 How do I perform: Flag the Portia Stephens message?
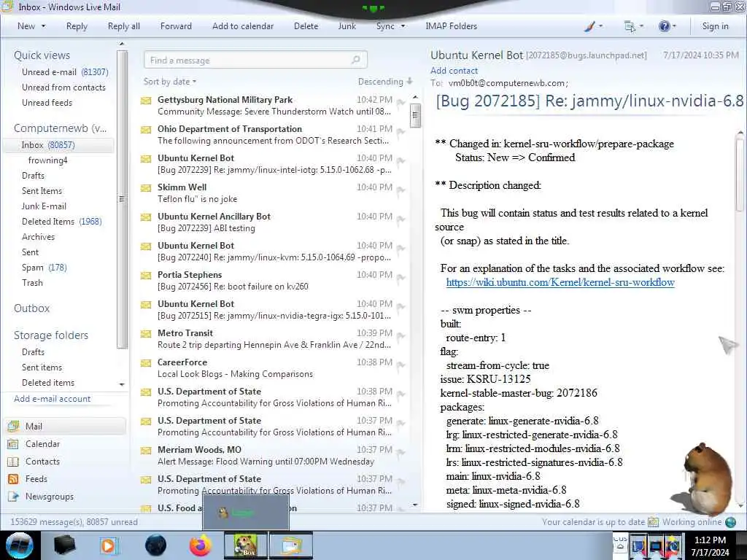point(401,277)
